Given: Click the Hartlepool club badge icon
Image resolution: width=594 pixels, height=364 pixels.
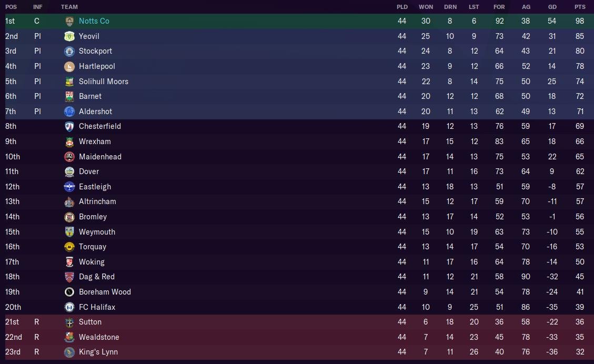Looking at the screenshot, I should 69,66.
